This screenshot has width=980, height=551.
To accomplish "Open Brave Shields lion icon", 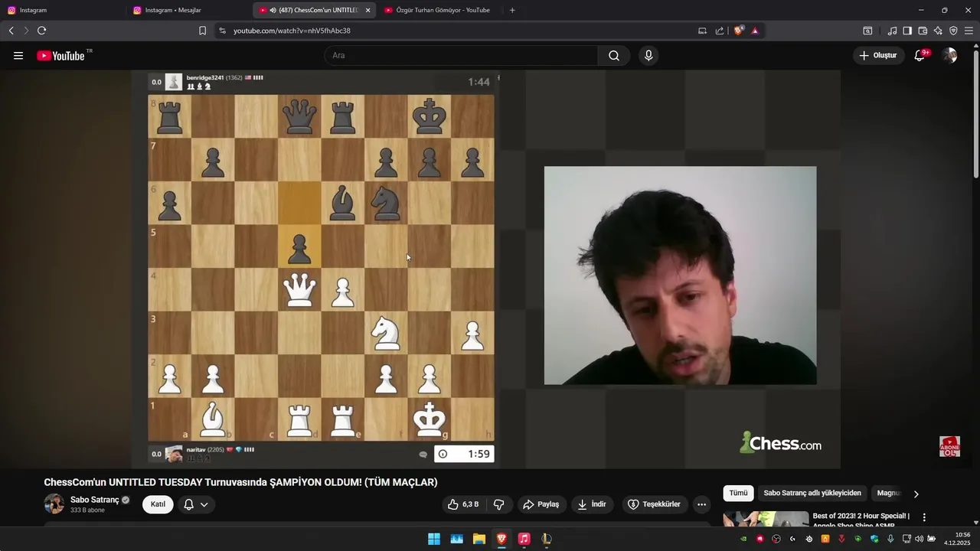I will (738, 31).
